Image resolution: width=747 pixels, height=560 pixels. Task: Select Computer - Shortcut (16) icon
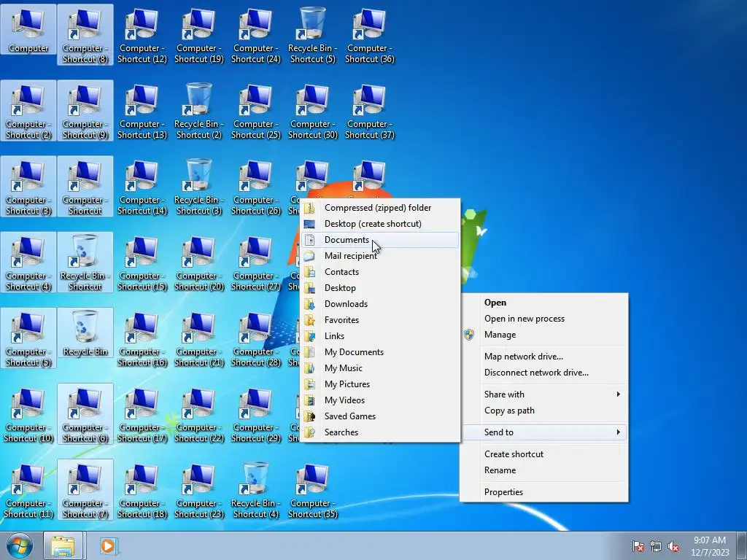point(142,338)
